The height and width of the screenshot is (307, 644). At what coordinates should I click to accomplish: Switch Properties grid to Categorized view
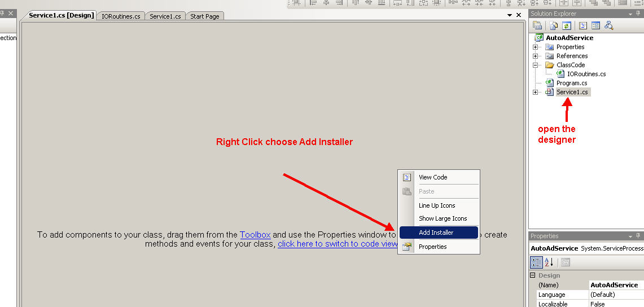click(x=536, y=262)
